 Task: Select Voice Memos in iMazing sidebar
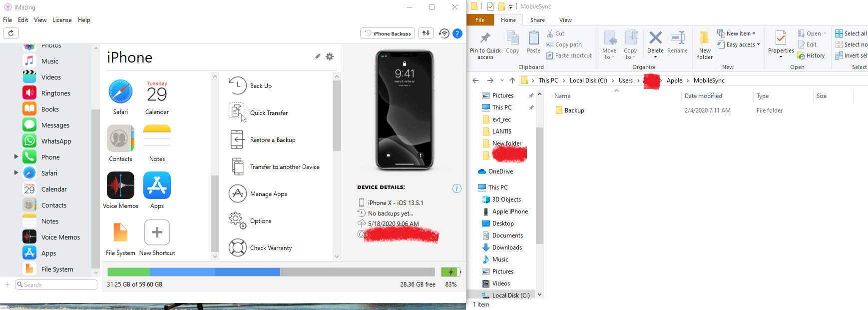tap(60, 237)
